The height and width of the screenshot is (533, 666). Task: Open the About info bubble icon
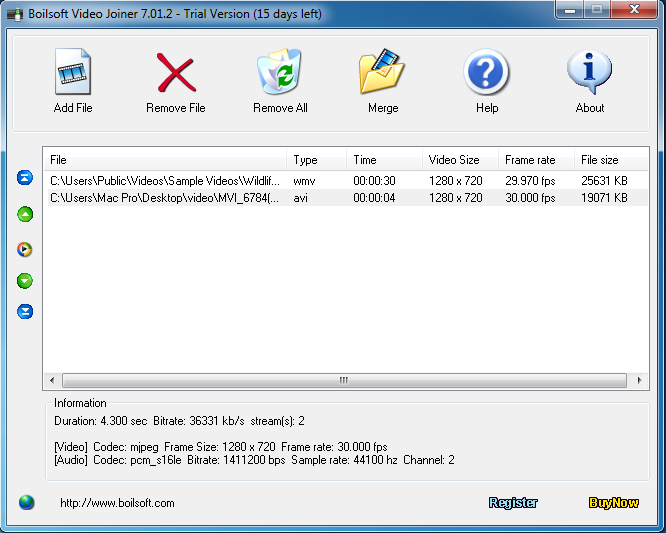coord(589,71)
